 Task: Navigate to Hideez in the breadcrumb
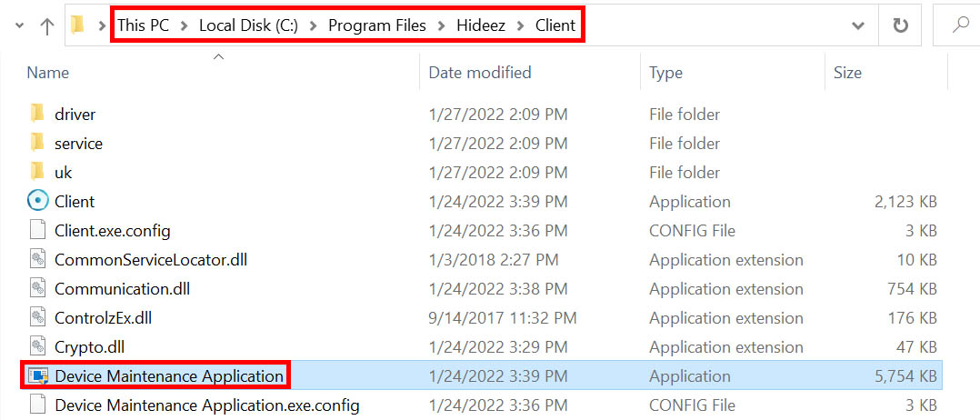tap(480, 25)
